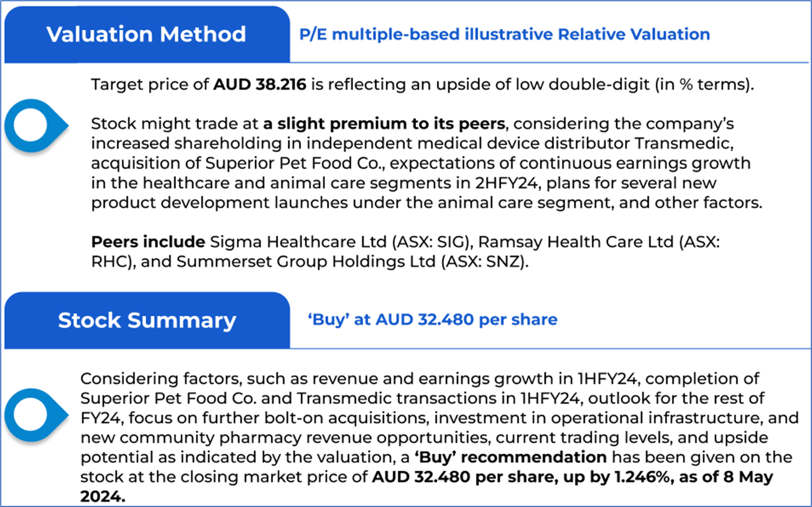Click the bold "Peers include" label
The width and height of the screenshot is (812, 507).
click(148, 242)
